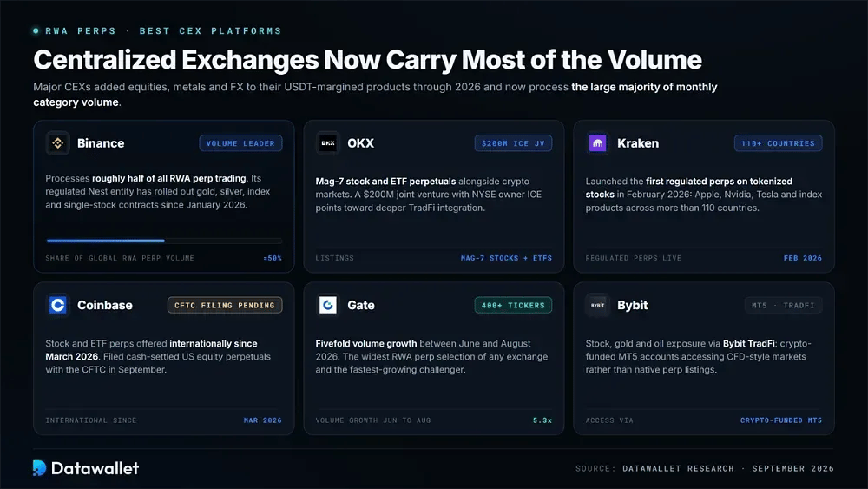Click the MT5 · TRADFI badge
The width and height of the screenshot is (868, 489).
(x=783, y=305)
